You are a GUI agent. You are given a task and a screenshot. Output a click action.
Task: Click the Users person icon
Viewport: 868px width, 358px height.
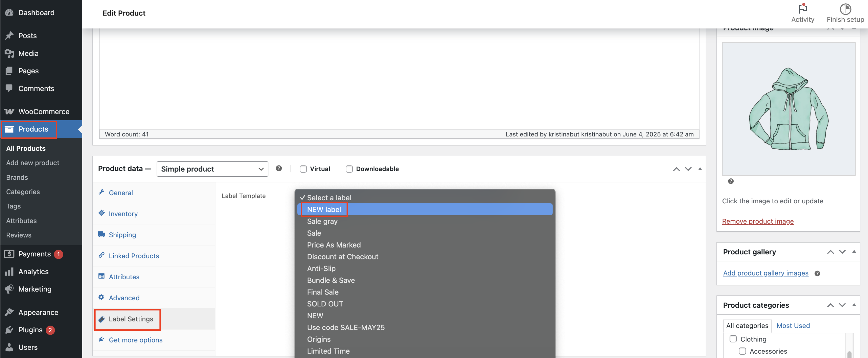coord(9,347)
